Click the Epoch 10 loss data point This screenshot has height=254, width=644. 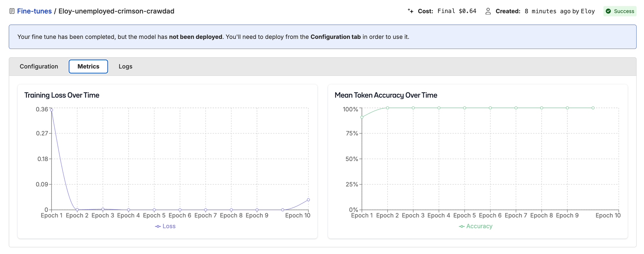click(x=308, y=200)
